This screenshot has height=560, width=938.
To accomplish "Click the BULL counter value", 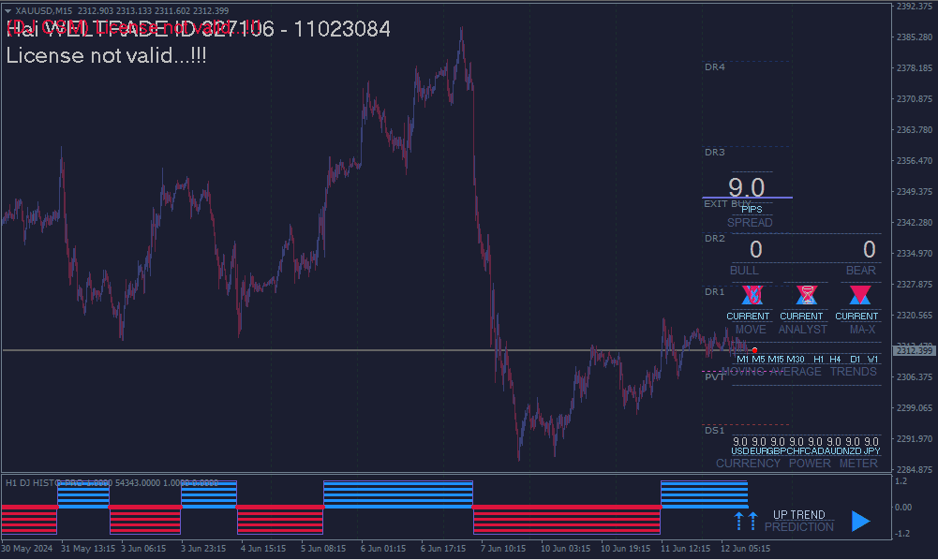I will pos(755,250).
